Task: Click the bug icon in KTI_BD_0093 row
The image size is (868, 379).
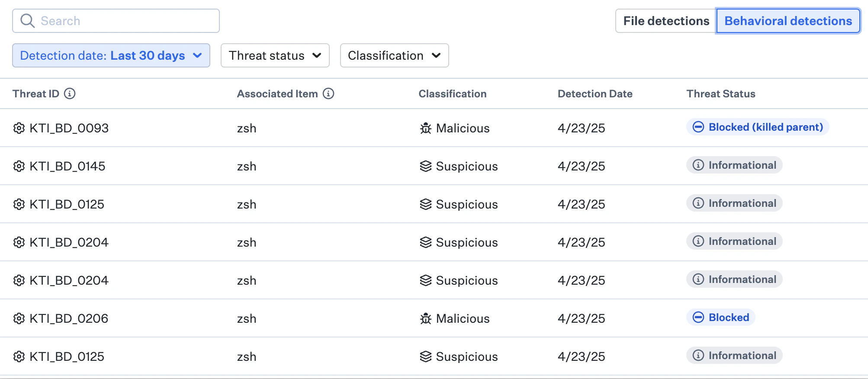Action: [426, 128]
